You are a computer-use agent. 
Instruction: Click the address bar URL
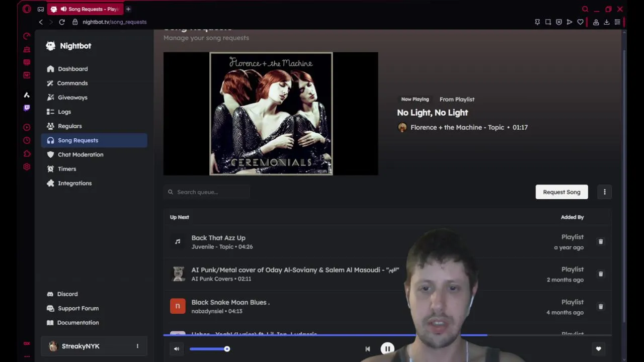pos(115,22)
